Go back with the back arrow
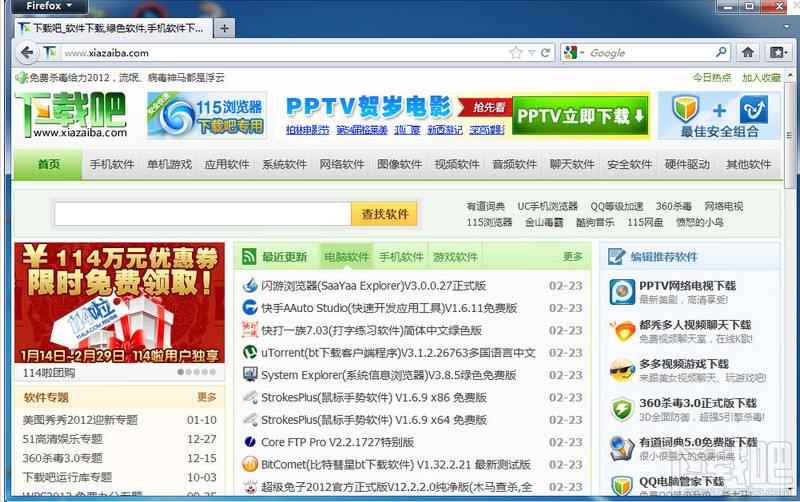Viewport: 800px width, 502px height. click(27, 53)
